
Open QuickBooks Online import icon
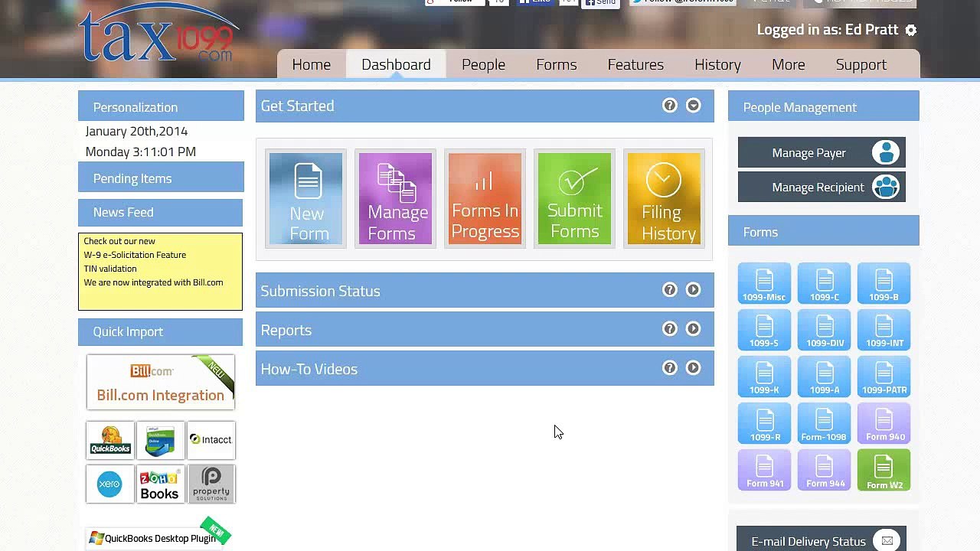(160, 440)
